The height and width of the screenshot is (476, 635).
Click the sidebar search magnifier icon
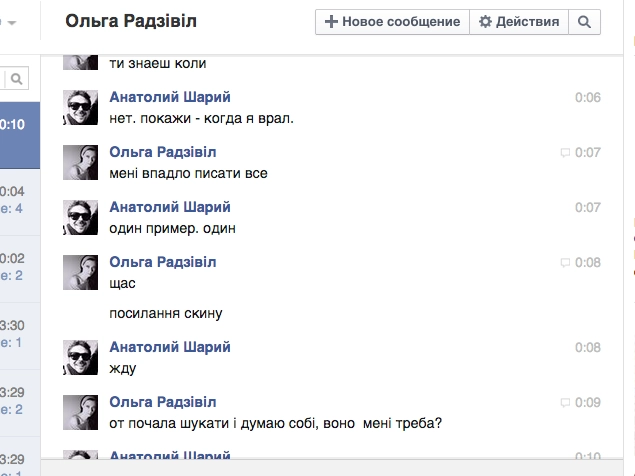(x=17, y=78)
